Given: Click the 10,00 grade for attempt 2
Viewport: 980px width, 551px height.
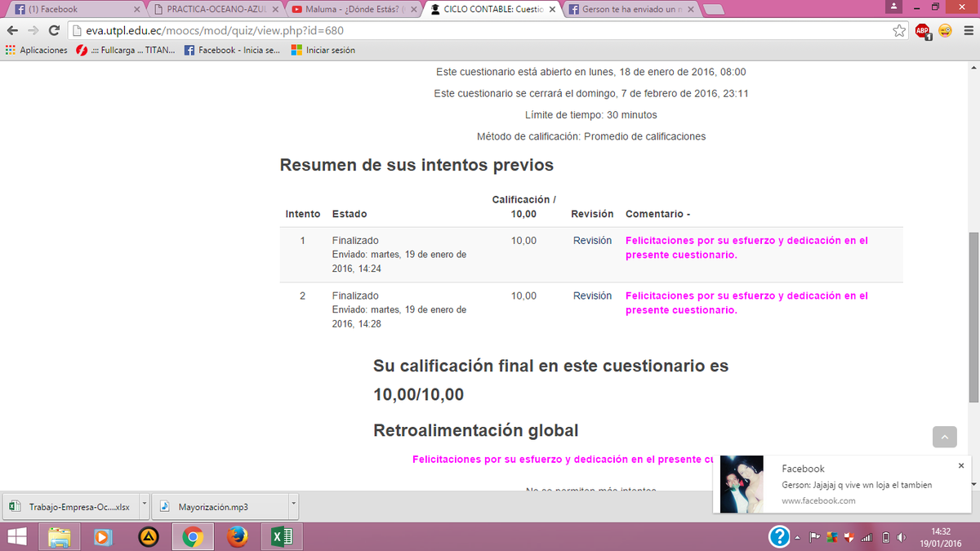Looking at the screenshot, I should pos(524,295).
